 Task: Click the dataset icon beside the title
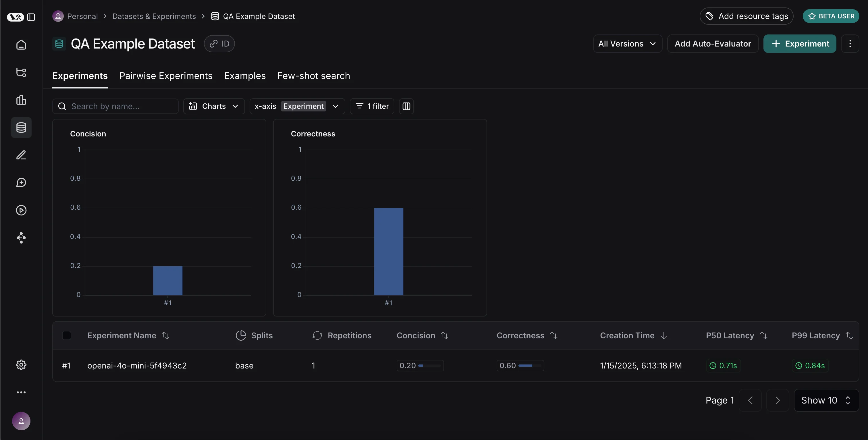pyautogui.click(x=59, y=44)
